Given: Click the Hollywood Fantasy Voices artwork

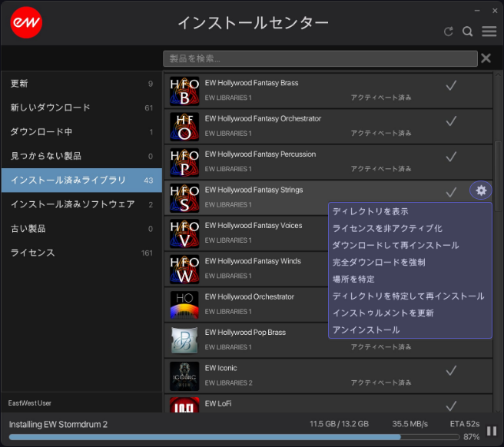Looking at the screenshot, I should pyautogui.click(x=184, y=233).
